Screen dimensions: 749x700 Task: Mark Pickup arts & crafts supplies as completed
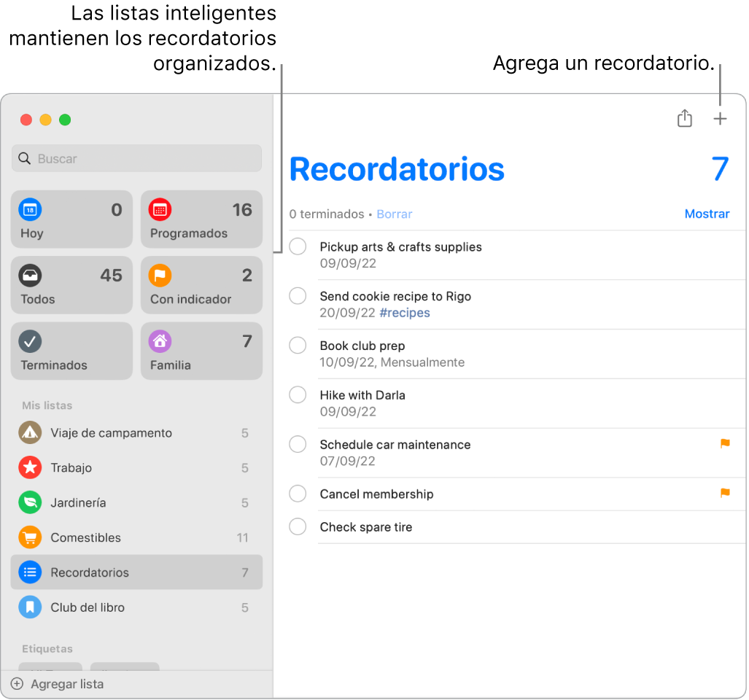298,246
